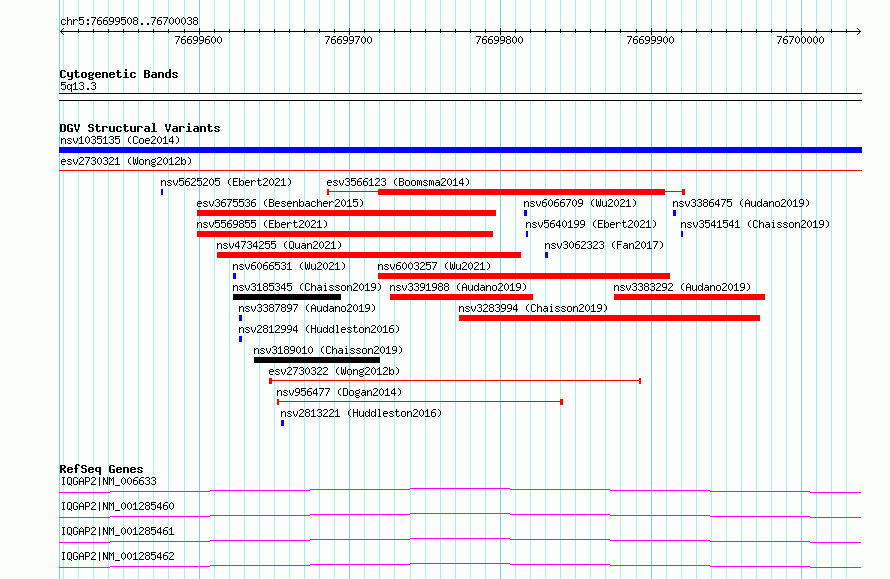The width and height of the screenshot is (890, 579).
Task: Select the red nsv4734255 variant bar
Action: click(x=369, y=255)
